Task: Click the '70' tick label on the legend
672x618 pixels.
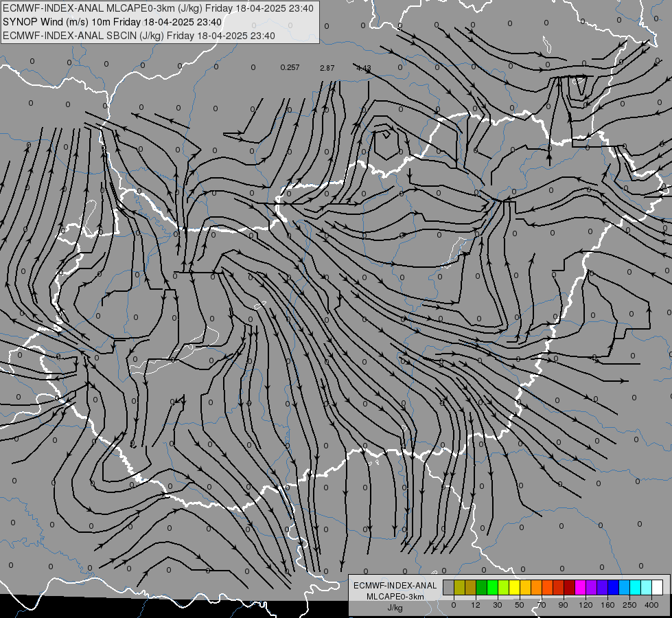Action: [542, 605]
